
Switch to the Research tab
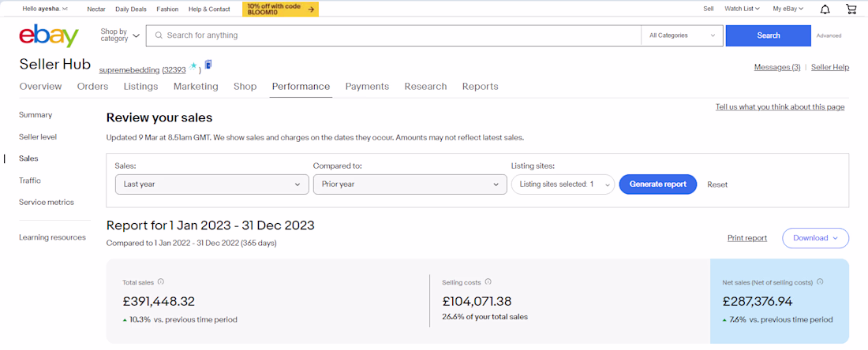pos(425,86)
